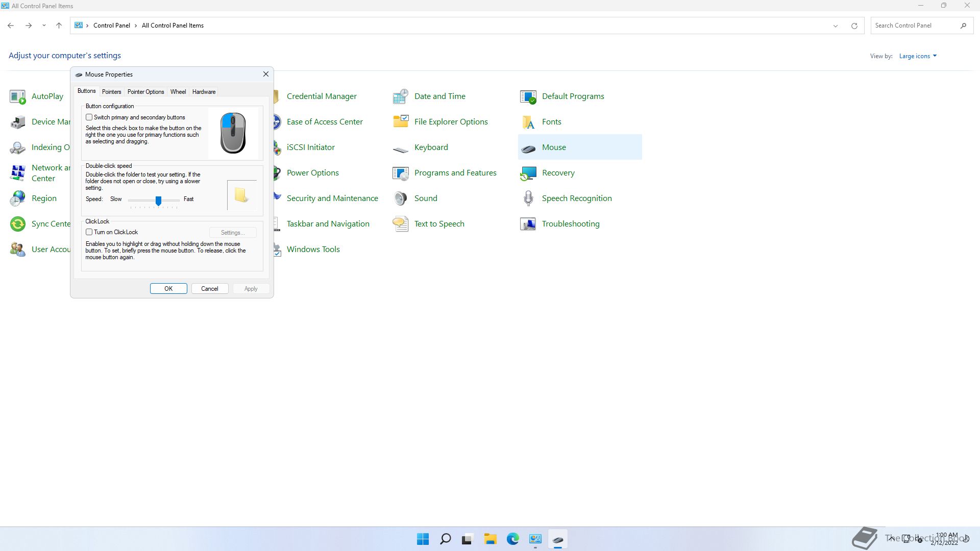Click the Cancel button

tap(209, 289)
